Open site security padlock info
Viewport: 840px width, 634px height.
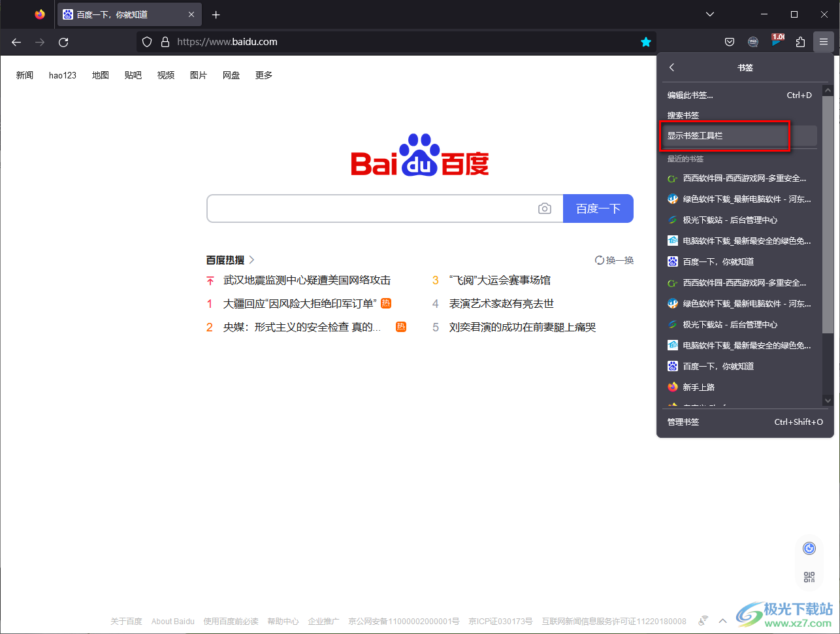click(x=165, y=42)
